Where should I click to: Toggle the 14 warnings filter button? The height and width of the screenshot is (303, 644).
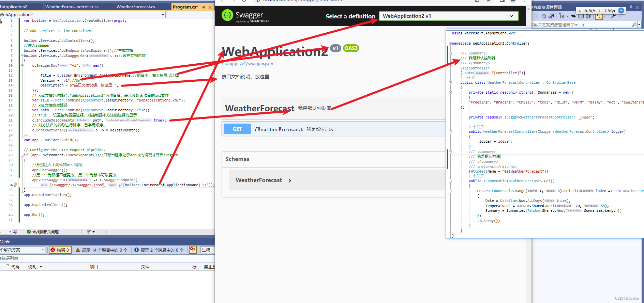pos(102,250)
